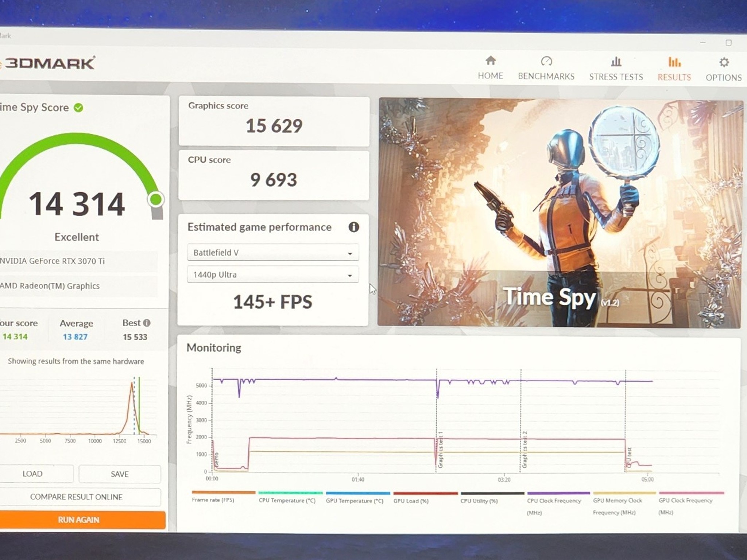Image resolution: width=747 pixels, height=560 pixels.
Task: Toggle GPU Load (%) legend entry
Action: 425,498
